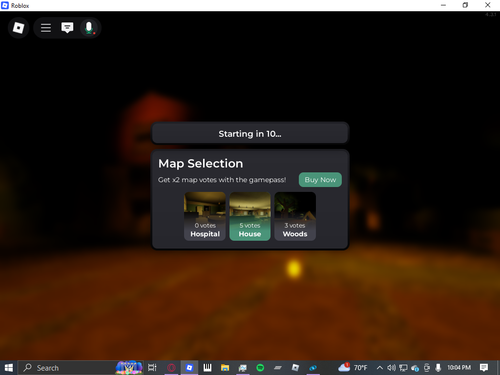Open Task View on the taskbar
Viewport: 500px width, 375px height.
coord(152,368)
